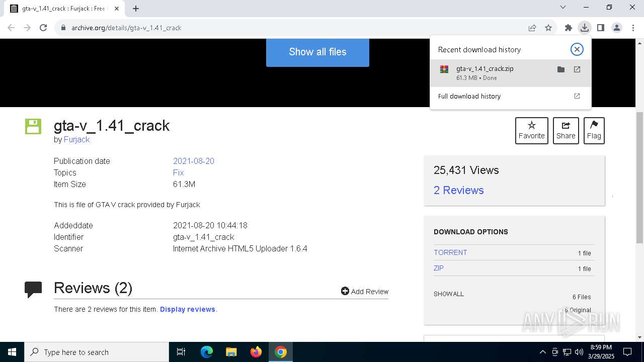Click the green floppy disk item icon
This screenshot has width=644, height=362.
pos(33,126)
